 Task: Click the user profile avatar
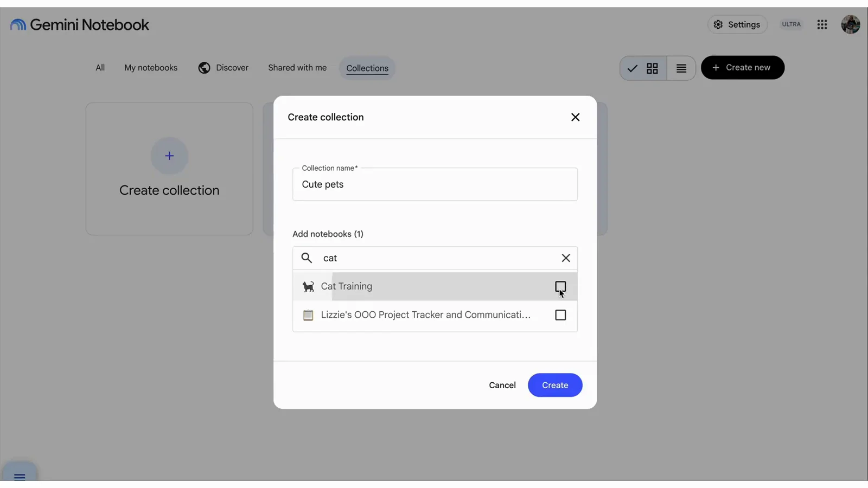[x=850, y=24]
